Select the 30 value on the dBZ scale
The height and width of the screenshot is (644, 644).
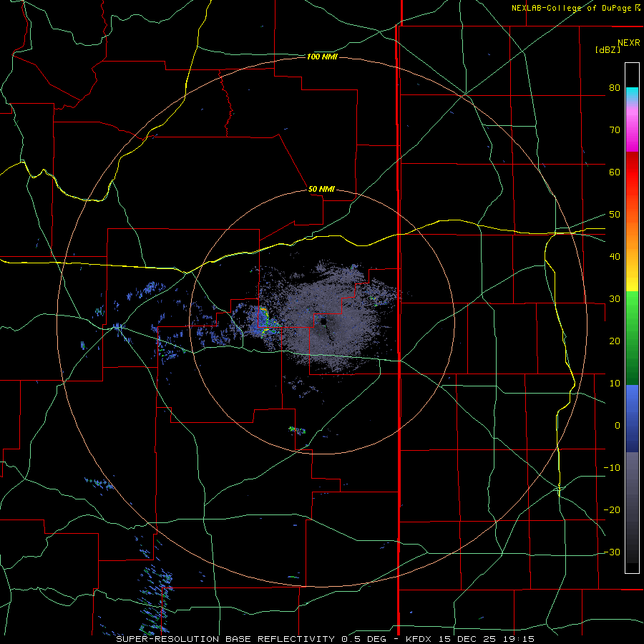pyautogui.click(x=615, y=298)
